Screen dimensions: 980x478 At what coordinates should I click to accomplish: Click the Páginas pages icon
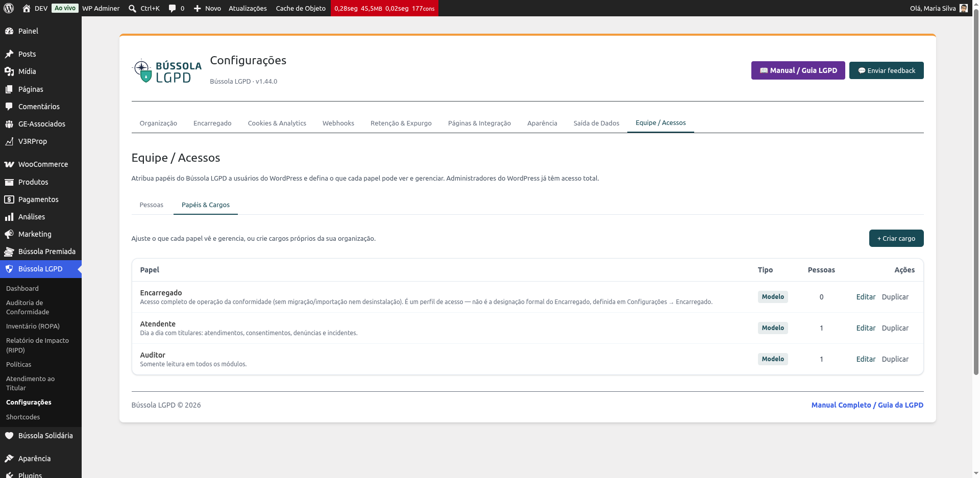click(x=9, y=89)
